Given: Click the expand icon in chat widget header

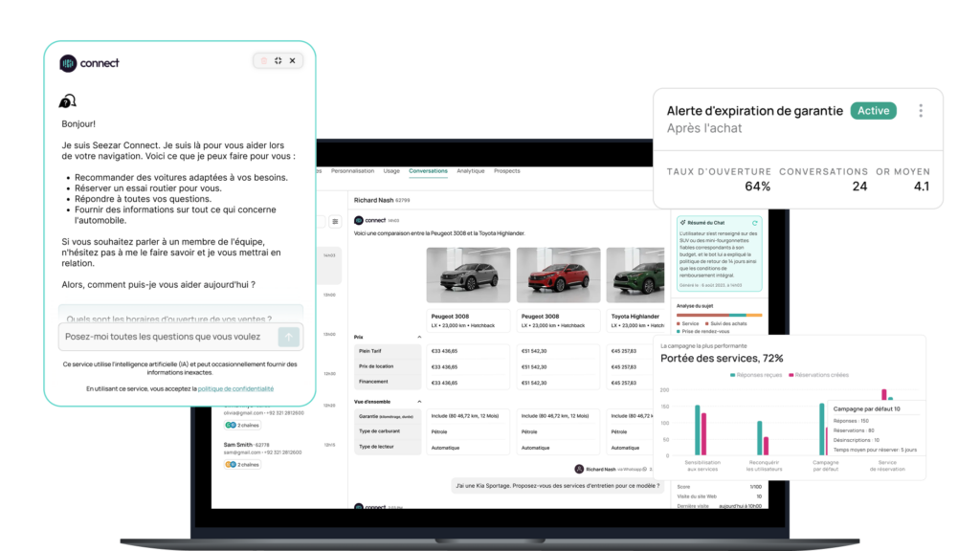Looking at the screenshot, I should tap(278, 60).
